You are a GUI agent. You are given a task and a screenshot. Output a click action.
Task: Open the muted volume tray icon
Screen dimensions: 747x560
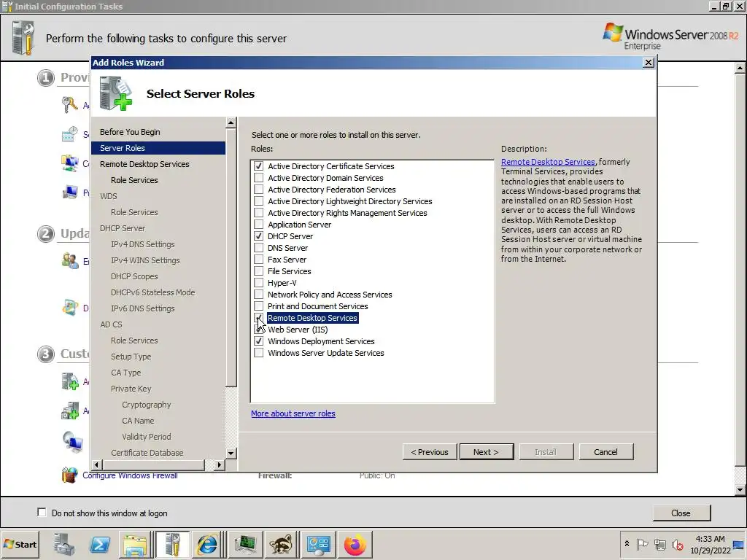(677, 544)
